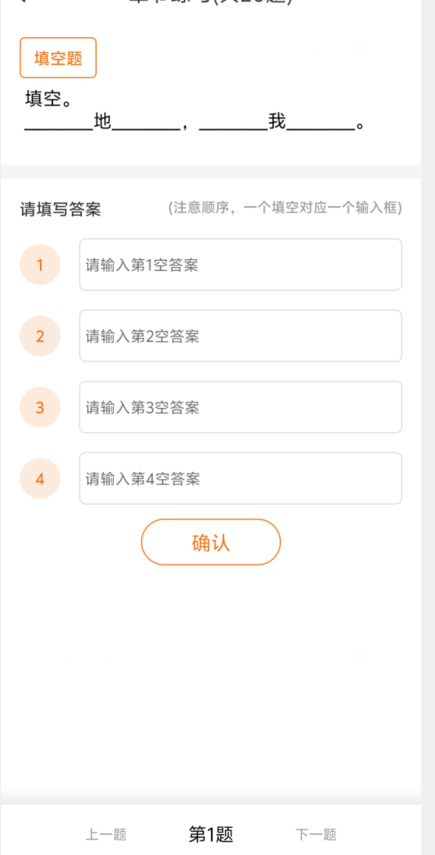Open the 第1题 question indicator

pyautogui.click(x=211, y=834)
